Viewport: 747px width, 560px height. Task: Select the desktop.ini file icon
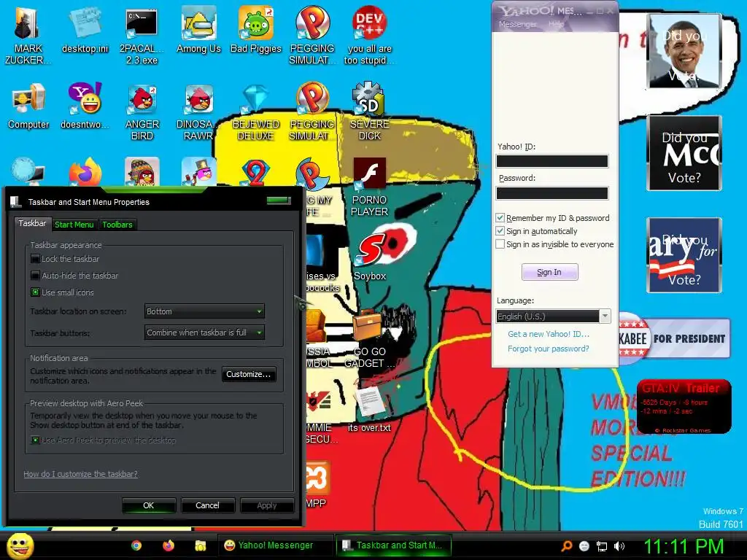point(85,31)
